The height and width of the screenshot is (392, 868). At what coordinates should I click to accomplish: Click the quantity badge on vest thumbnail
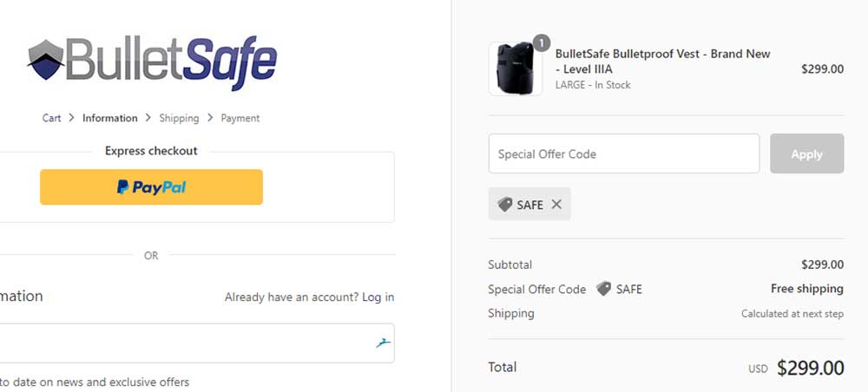click(x=541, y=42)
